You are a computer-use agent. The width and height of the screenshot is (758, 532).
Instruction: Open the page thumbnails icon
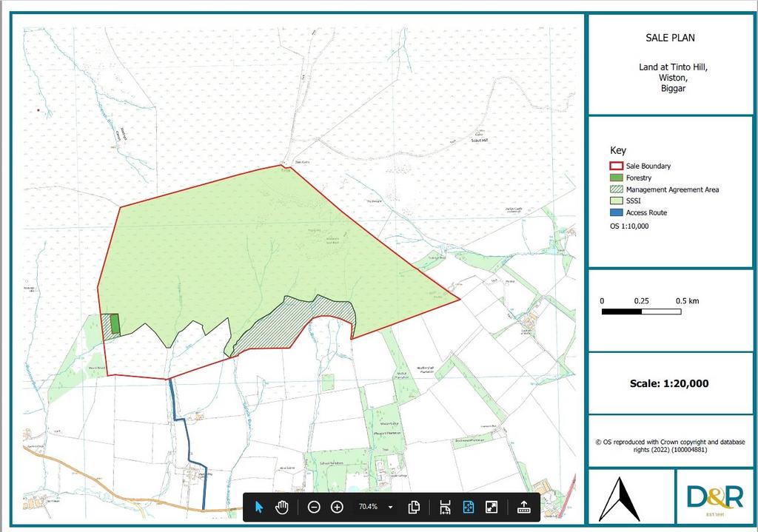[413, 507]
